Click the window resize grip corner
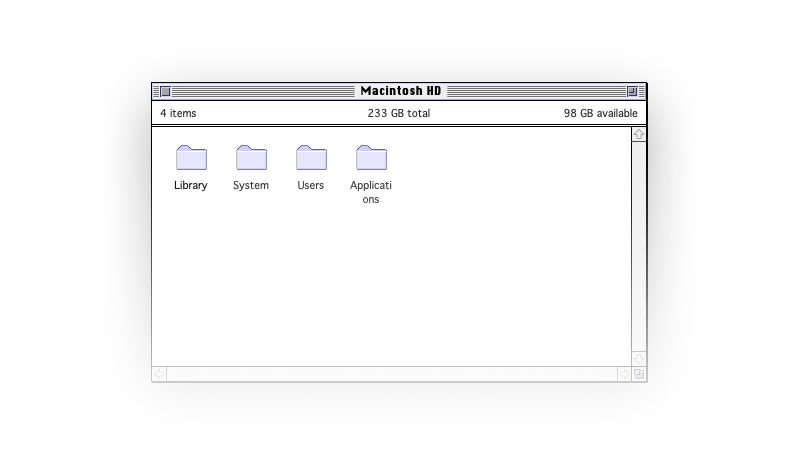The width and height of the screenshot is (800, 465). click(x=639, y=374)
